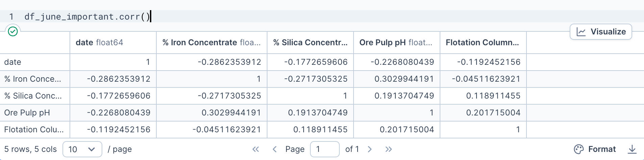Click the code line df_june_important.corr()
This screenshot has height=160, width=644.
(x=87, y=17)
